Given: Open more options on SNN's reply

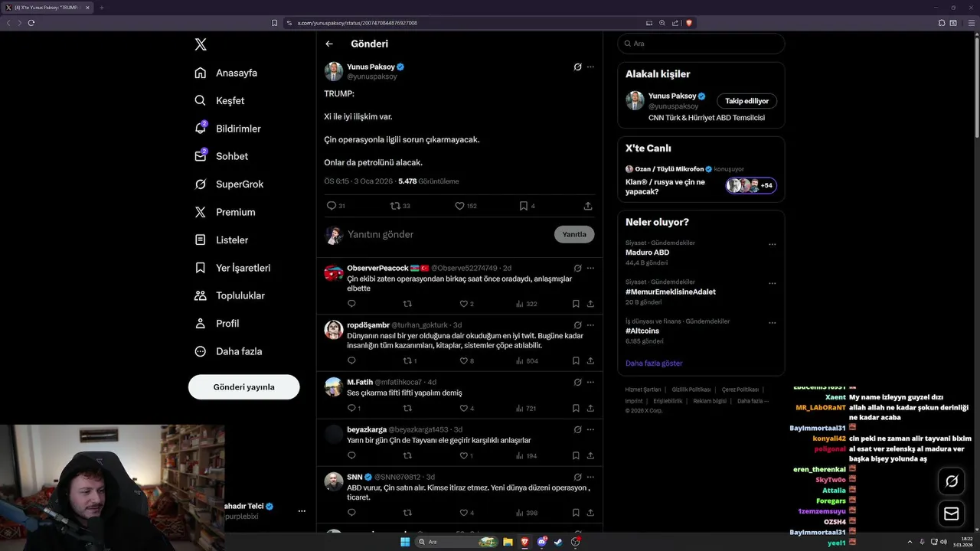Looking at the screenshot, I should pos(590,478).
